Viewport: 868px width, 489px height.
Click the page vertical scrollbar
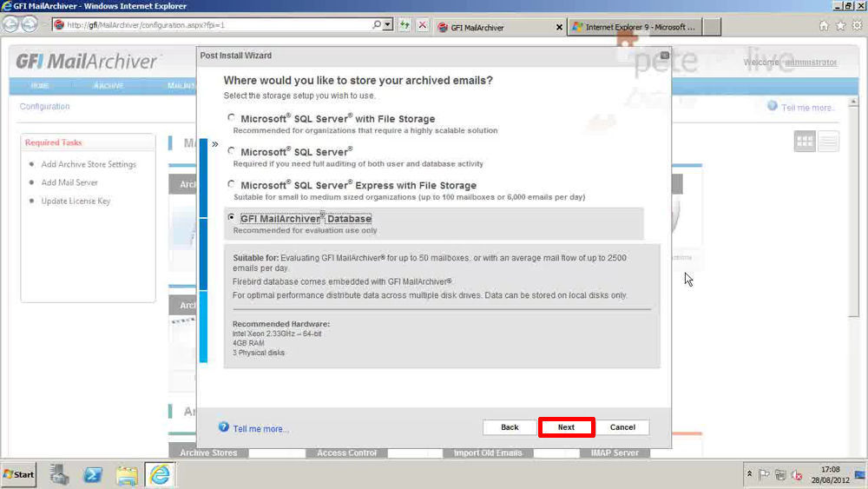click(853, 210)
